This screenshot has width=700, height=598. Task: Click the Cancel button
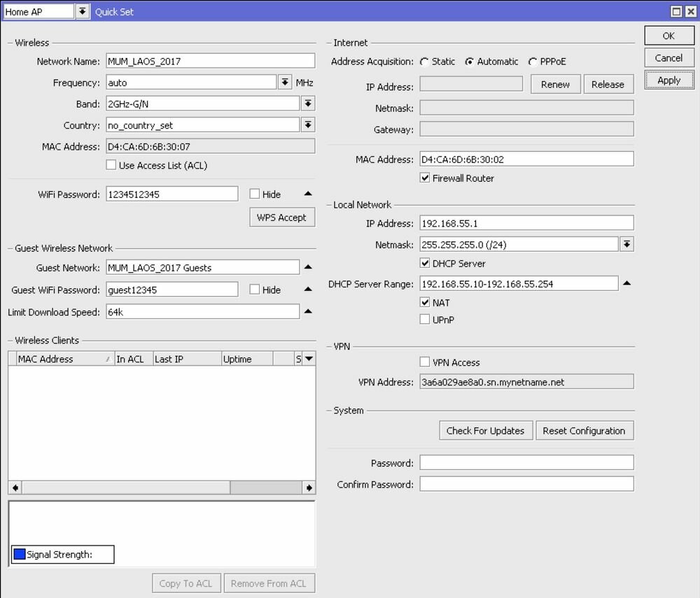tap(668, 58)
